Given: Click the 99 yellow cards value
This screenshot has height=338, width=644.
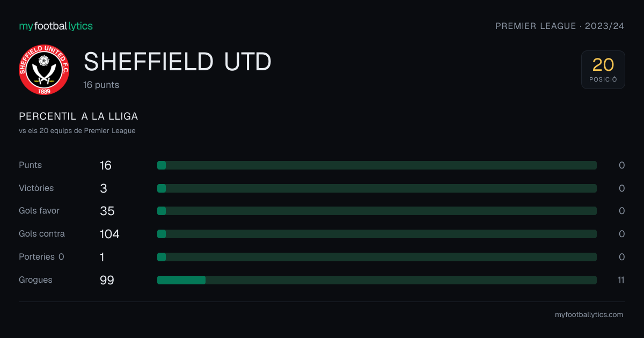Looking at the screenshot, I should [107, 280].
